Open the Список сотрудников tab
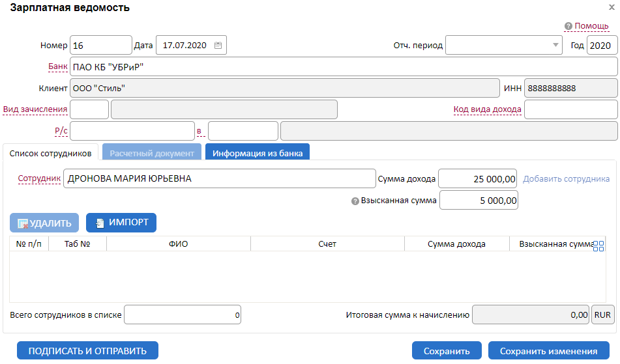This screenshot has height=364, width=620. 50,154
